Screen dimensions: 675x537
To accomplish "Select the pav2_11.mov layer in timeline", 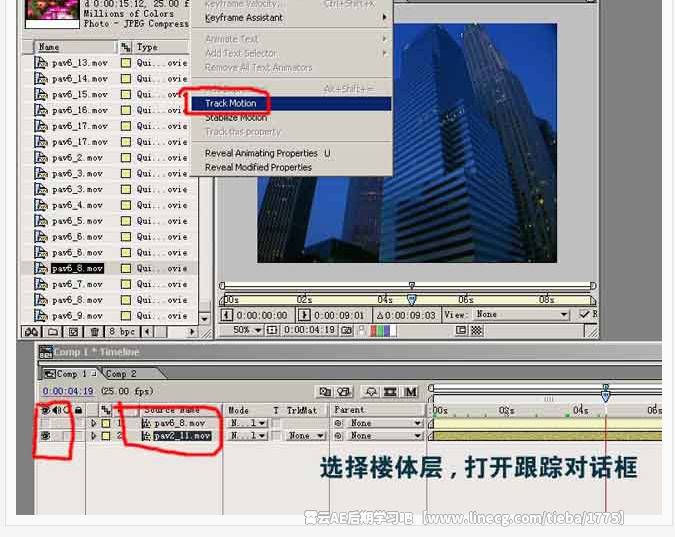I will 183,436.
